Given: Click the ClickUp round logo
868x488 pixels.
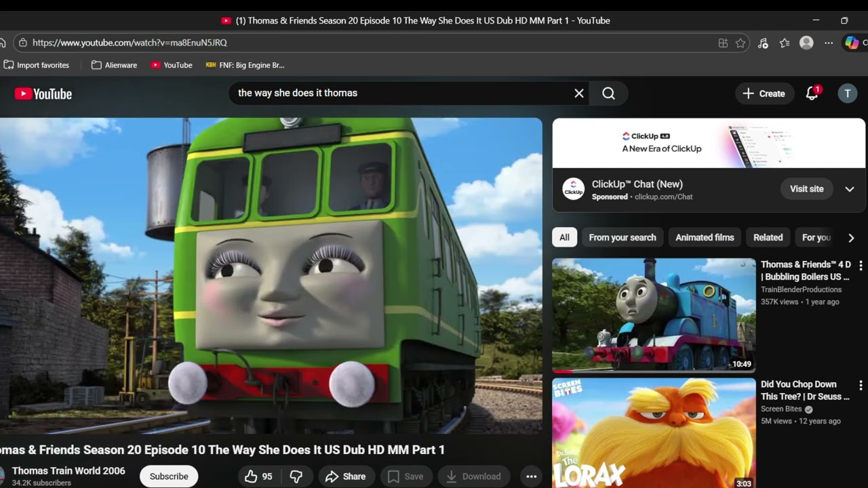Looking at the screenshot, I should point(574,189).
